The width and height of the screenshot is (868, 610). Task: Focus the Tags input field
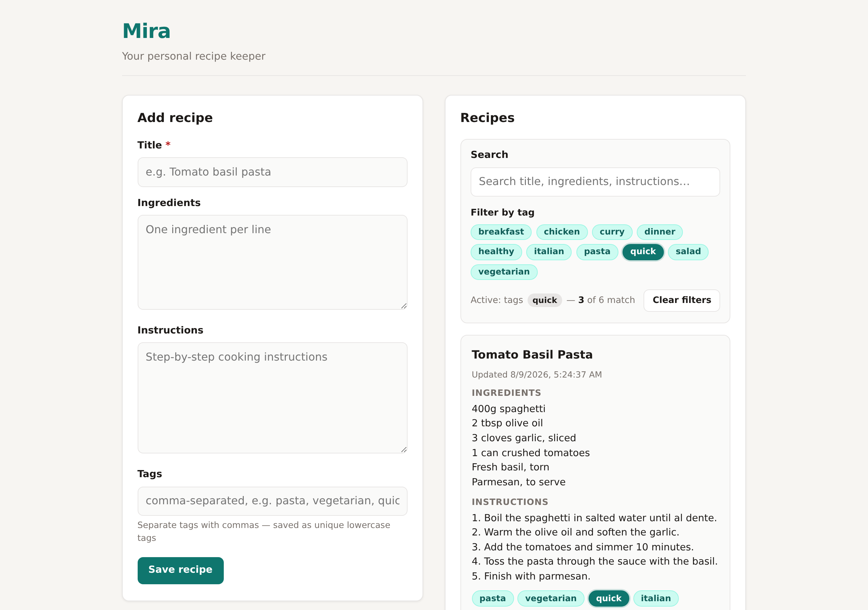(x=272, y=501)
